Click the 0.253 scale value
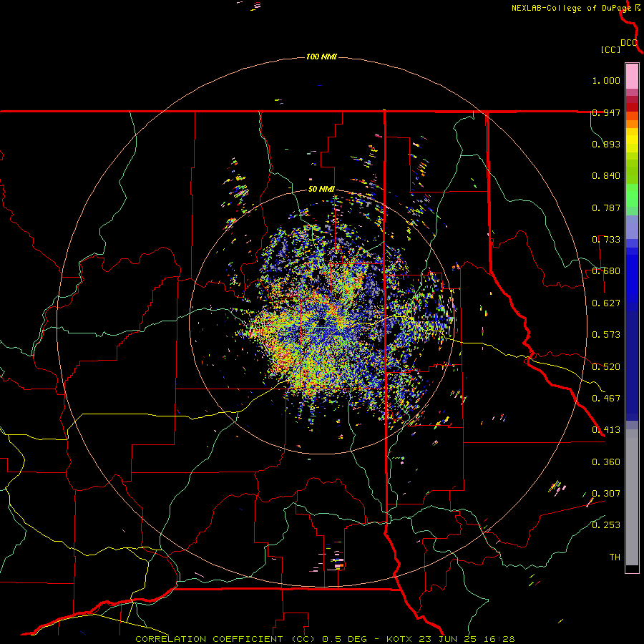 point(606,525)
